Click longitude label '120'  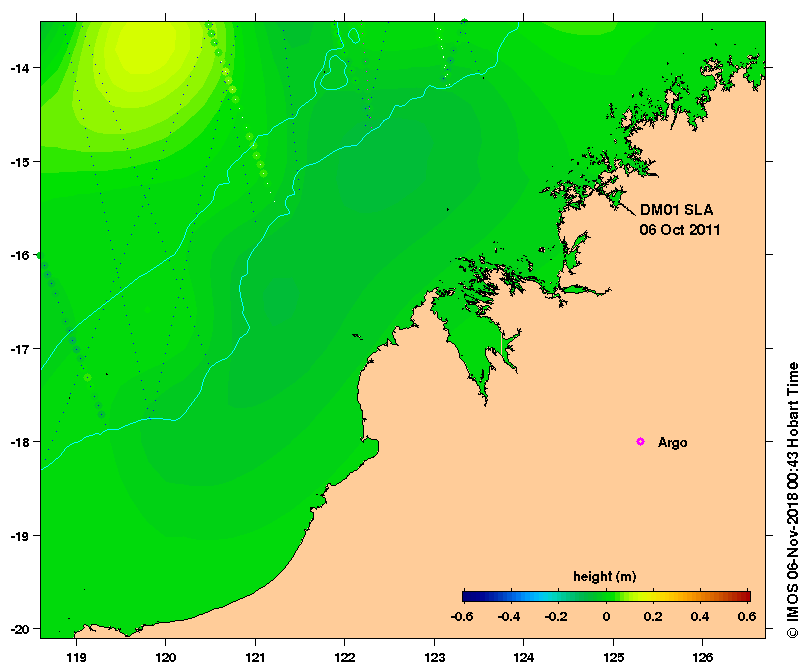click(x=166, y=658)
